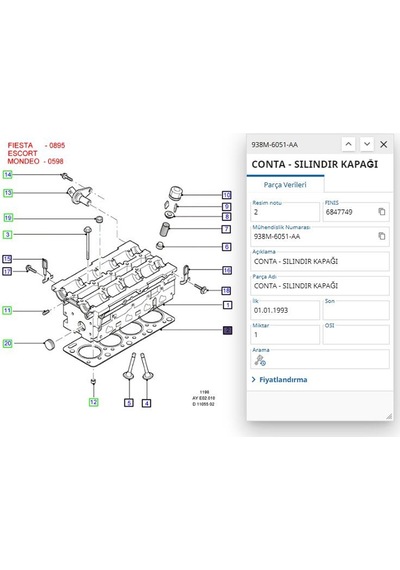Expand the Fiyatlandırma section
This screenshot has height=570, width=400.
[279, 380]
